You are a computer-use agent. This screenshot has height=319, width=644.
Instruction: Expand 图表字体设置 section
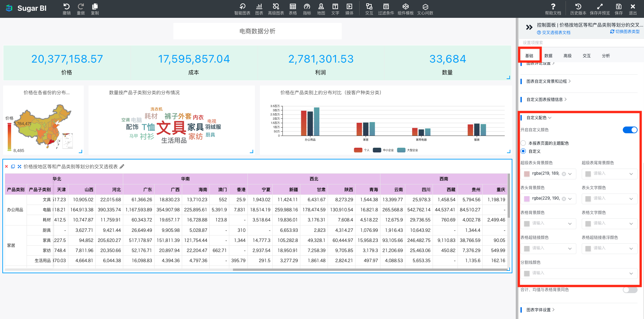[x=540, y=310]
